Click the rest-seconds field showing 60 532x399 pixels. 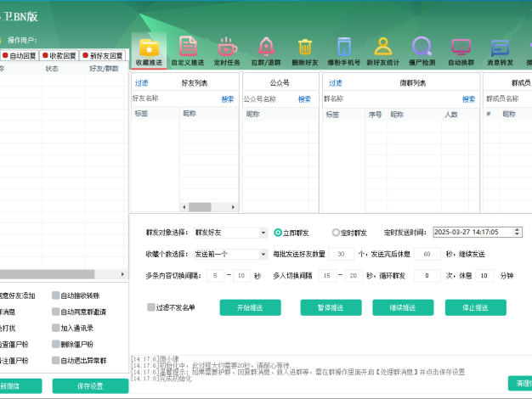pos(427,254)
